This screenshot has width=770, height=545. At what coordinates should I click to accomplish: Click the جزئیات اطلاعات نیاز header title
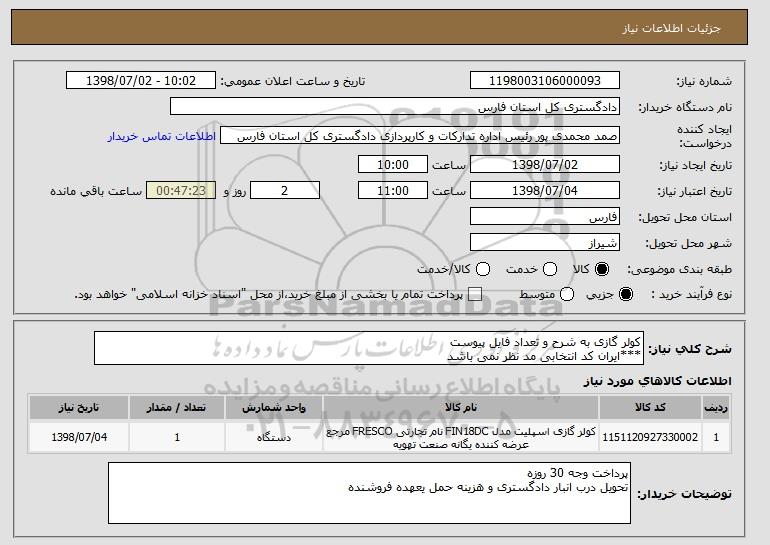pos(671,28)
